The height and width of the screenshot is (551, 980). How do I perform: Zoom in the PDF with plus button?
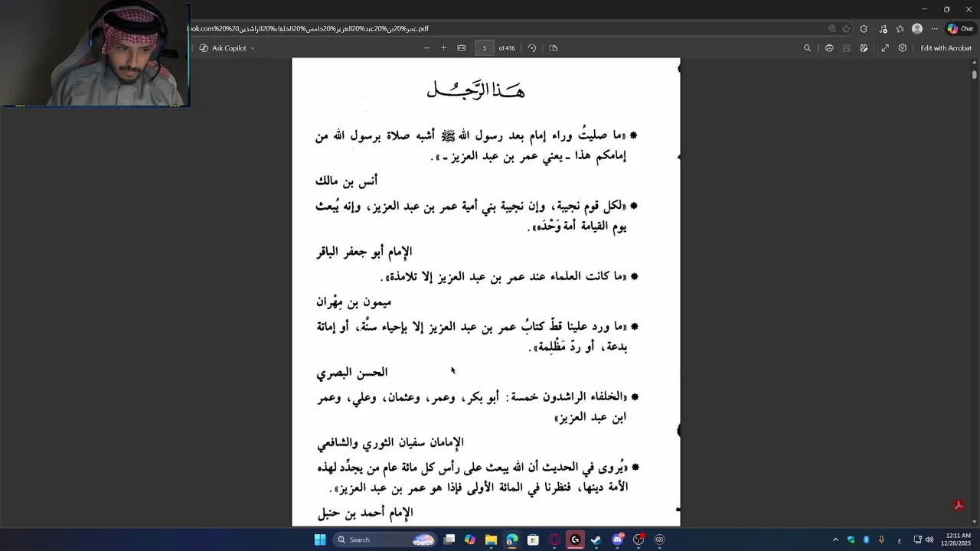(443, 48)
